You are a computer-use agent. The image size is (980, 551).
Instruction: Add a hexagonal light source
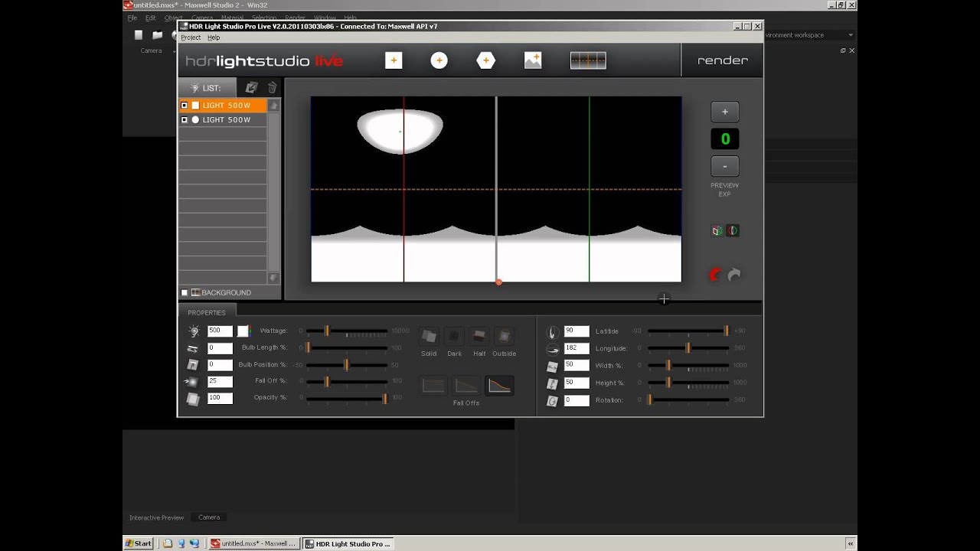[x=485, y=60]
